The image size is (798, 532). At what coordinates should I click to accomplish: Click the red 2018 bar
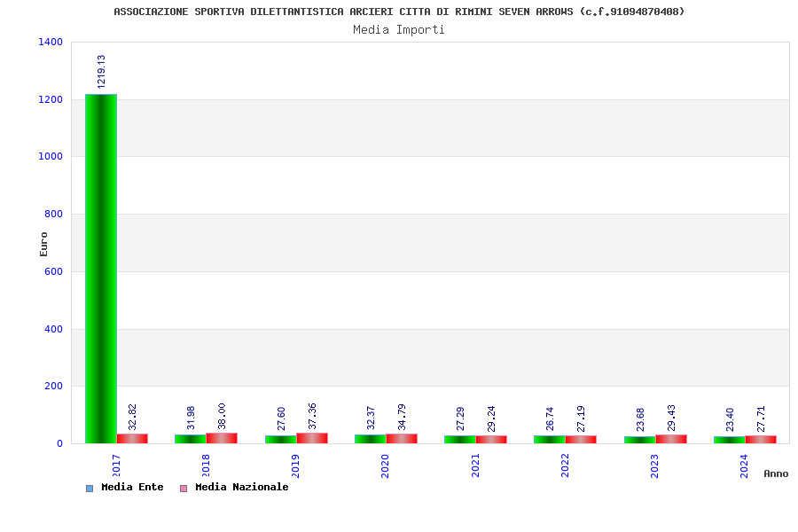click(222, 438)
